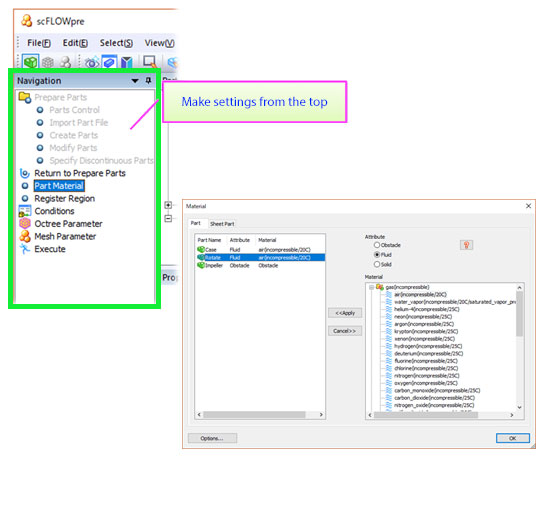Expand the plus node beside Navigation panel

[168, 205]
